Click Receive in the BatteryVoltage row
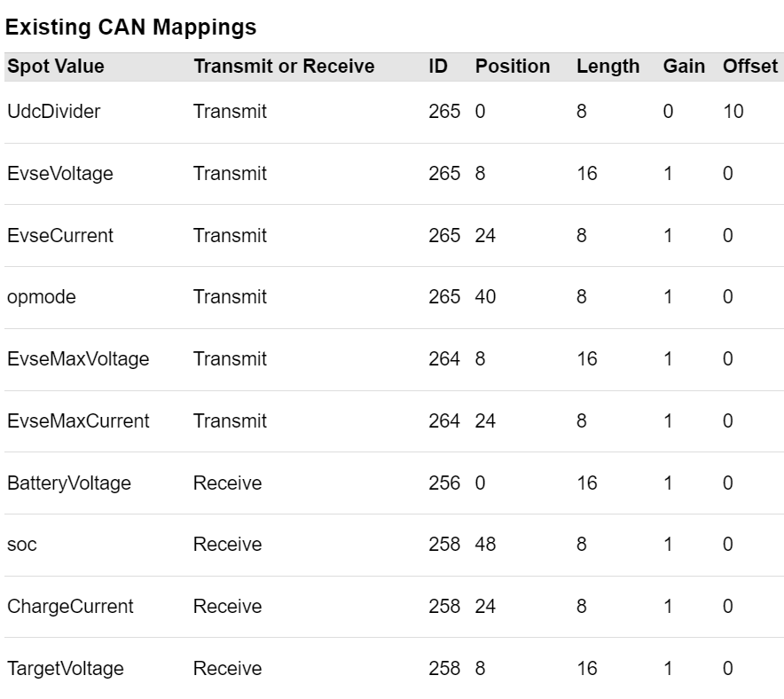The width and height of the screenshot is (784, 699). coord(227,483)
